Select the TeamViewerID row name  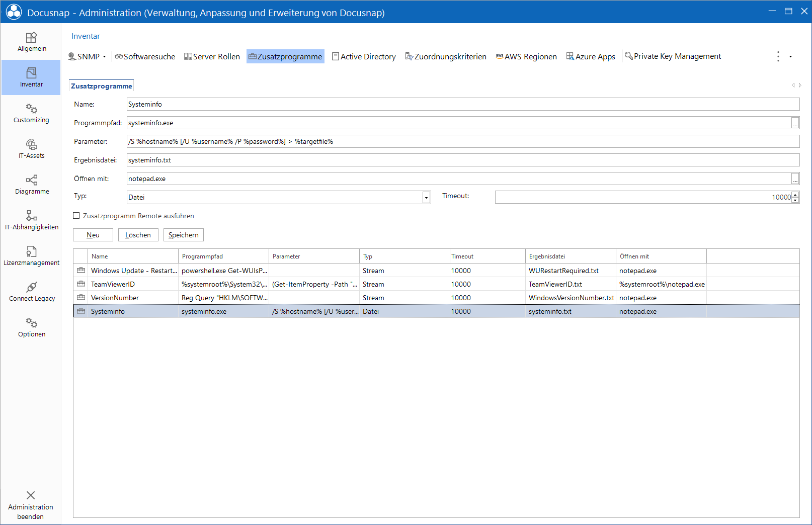[x=113, y=284]
